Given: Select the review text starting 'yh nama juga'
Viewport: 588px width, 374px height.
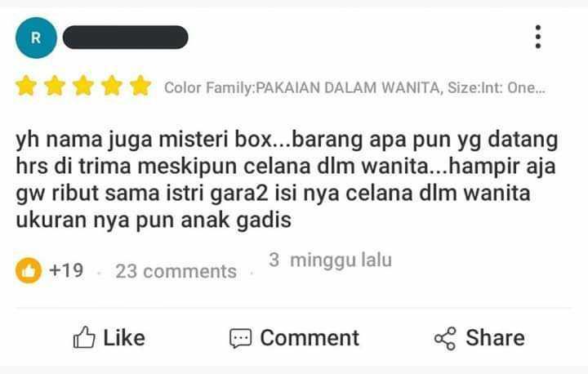Looking at the screenshot, I should click(287, 180).
